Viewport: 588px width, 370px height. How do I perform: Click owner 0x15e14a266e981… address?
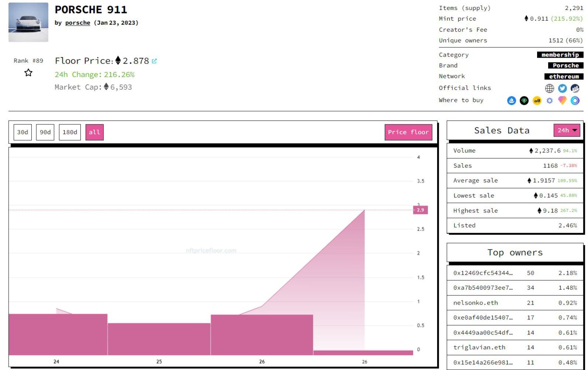[483, 363]
